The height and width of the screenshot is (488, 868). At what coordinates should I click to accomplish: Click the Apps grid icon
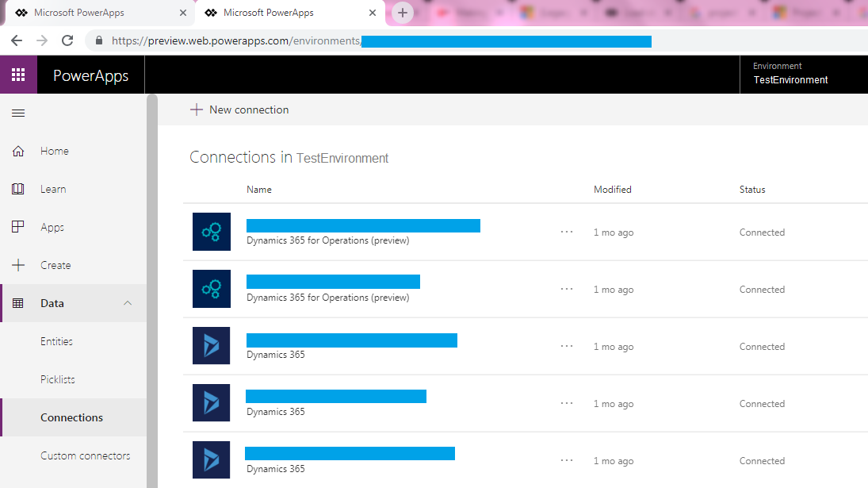(18, 227)
